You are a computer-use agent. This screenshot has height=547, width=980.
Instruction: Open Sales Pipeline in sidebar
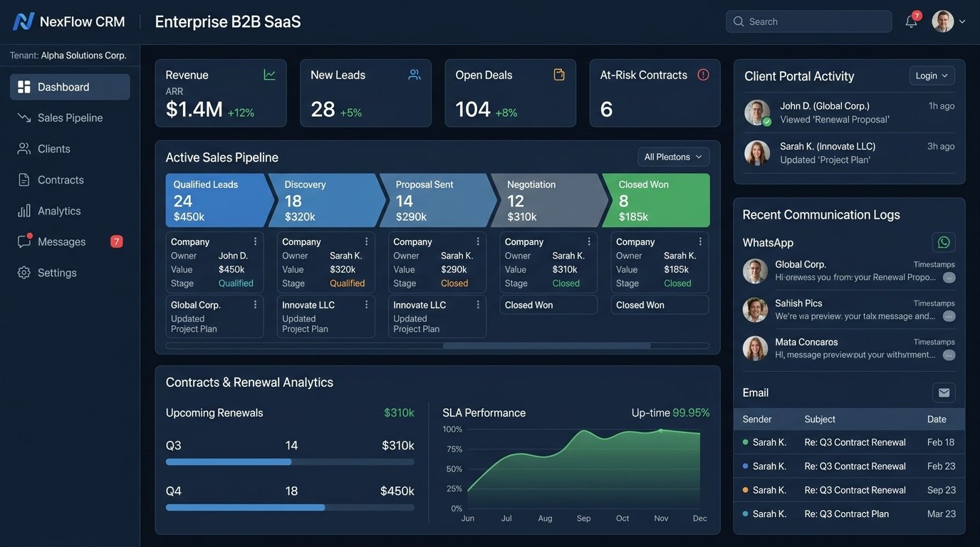pos(70,118)
